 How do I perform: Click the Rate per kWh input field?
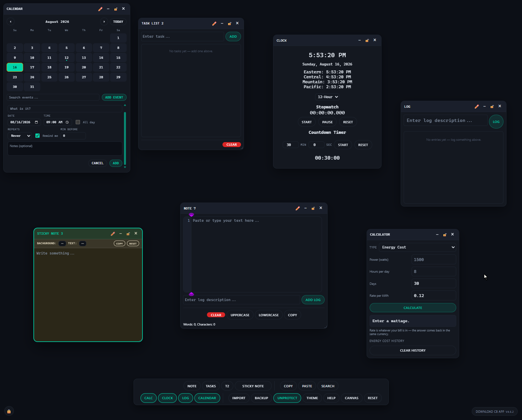(434, 296)
